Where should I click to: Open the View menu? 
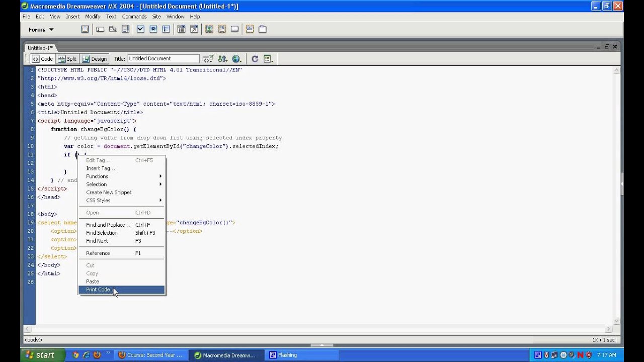(x=55, y=17)
